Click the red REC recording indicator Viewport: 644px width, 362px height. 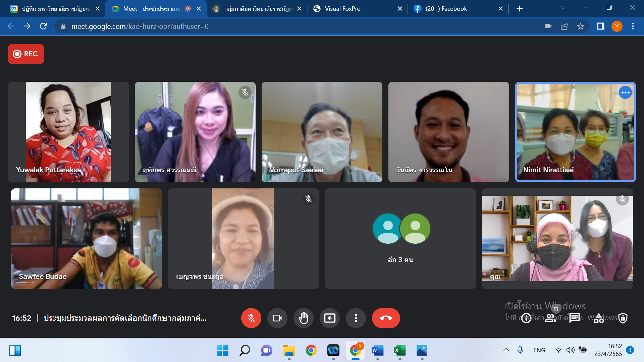point(26,54)
